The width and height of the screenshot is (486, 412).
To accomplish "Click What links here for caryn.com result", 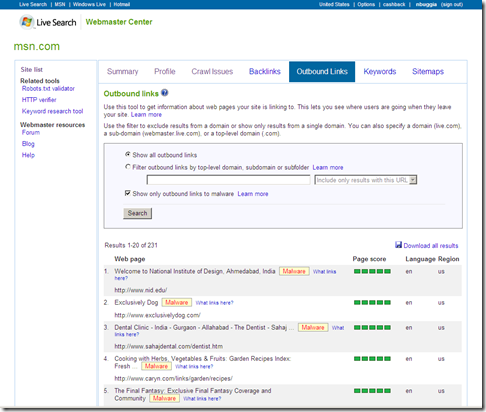I will coord(194,366).
